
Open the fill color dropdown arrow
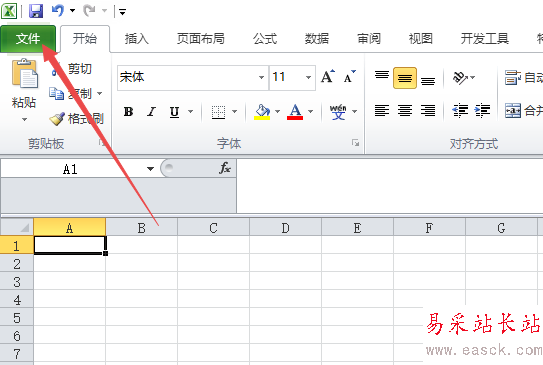(278, 112)
